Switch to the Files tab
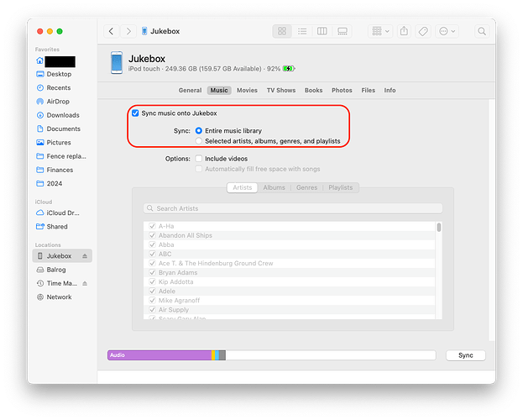 [x=369, y=91]
